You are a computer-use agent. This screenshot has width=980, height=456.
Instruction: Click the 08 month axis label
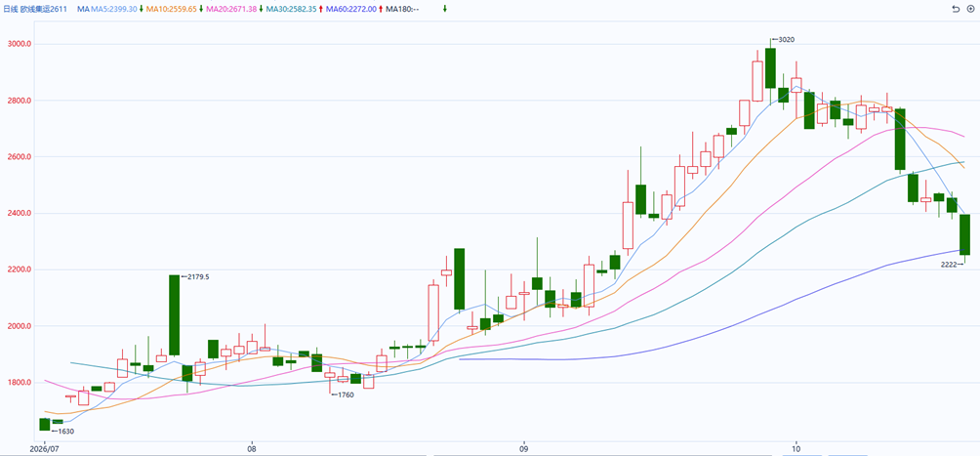pos(252,448)
